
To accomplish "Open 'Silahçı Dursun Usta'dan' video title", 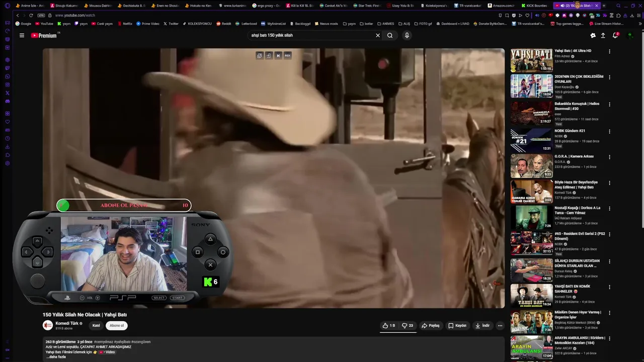I will [x=577, y=263].
